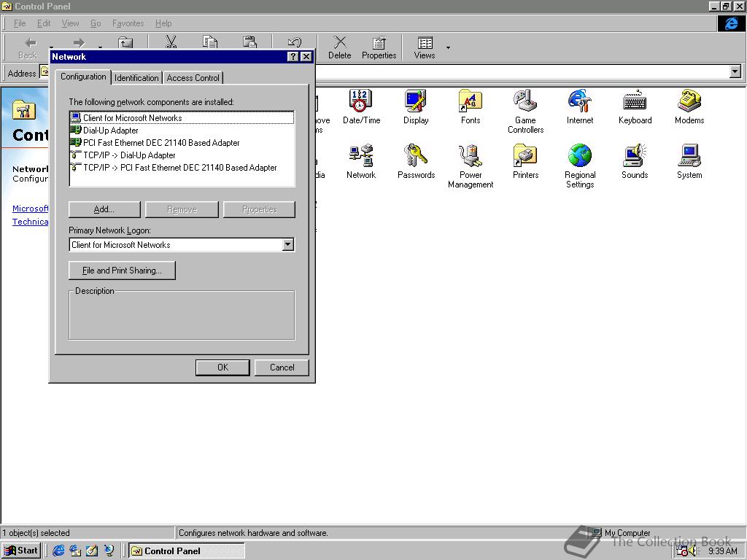Click the Start button
Image resolution: width=747 pixels, height=560 pixels.
(x=21, y=551)
